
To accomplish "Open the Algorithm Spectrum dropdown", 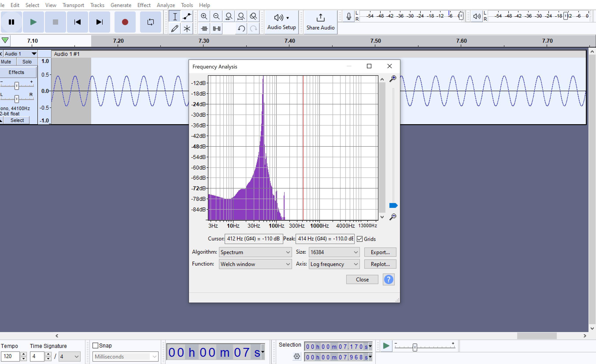I will click(255, 252).
